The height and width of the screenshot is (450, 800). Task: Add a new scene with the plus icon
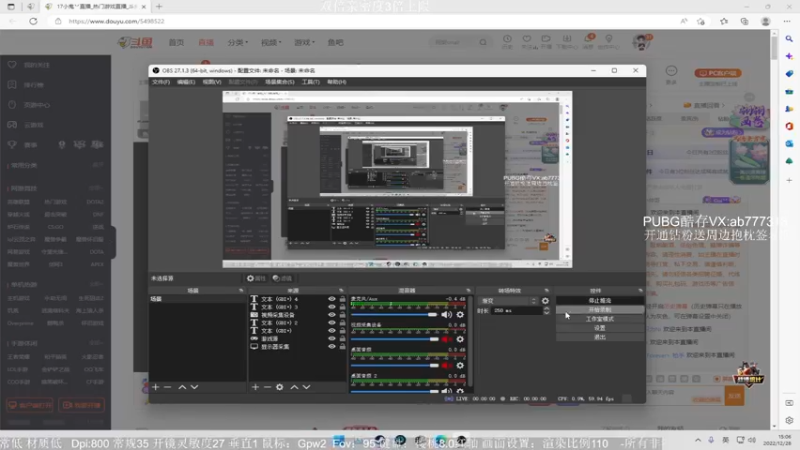pos(156,387)
